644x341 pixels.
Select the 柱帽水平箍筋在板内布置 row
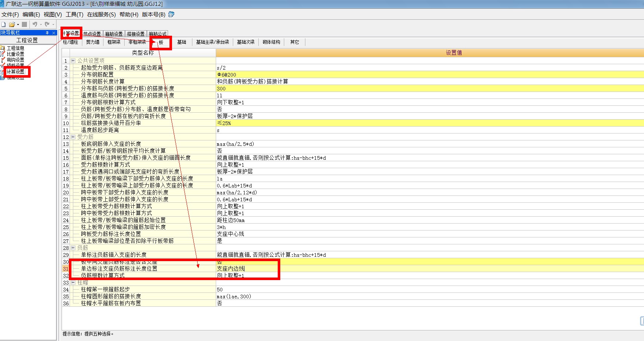click(x=111, y=303)
